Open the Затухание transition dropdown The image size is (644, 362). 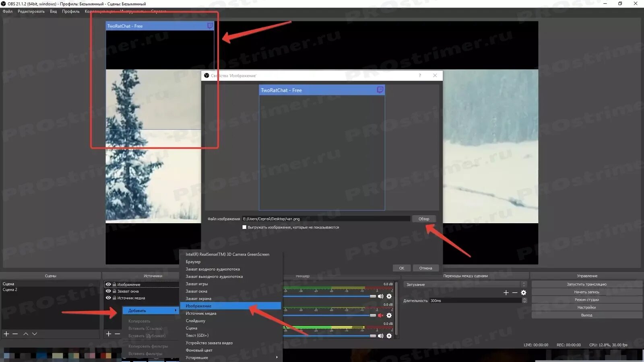tap(465, 284)
